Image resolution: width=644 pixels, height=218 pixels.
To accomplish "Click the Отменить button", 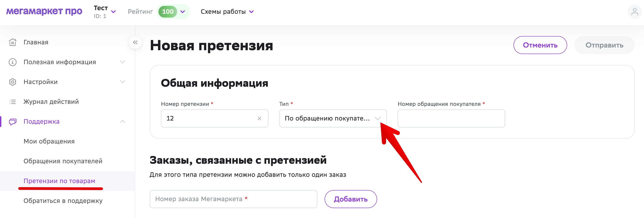I will tap(540, 45).
